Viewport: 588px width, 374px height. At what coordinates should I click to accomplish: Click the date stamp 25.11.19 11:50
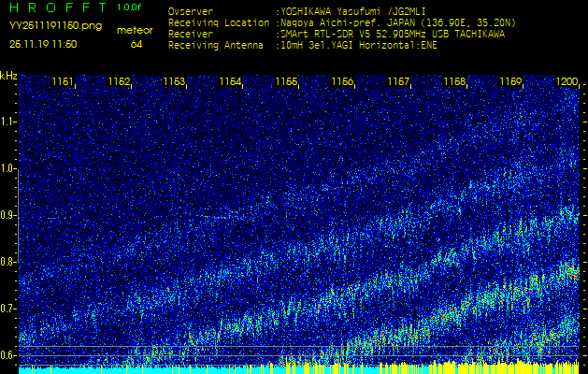tap(43, 44)
